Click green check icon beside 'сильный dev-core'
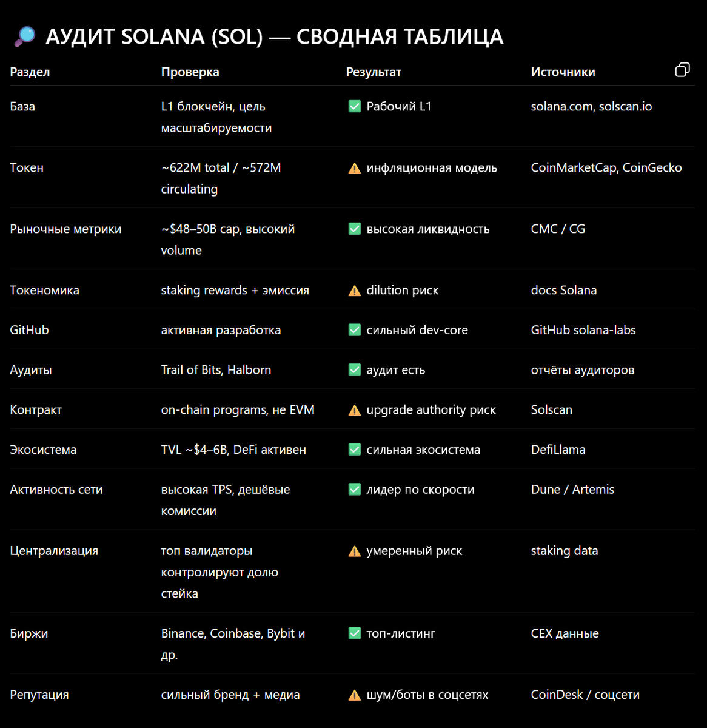 (x=355, y=330)
